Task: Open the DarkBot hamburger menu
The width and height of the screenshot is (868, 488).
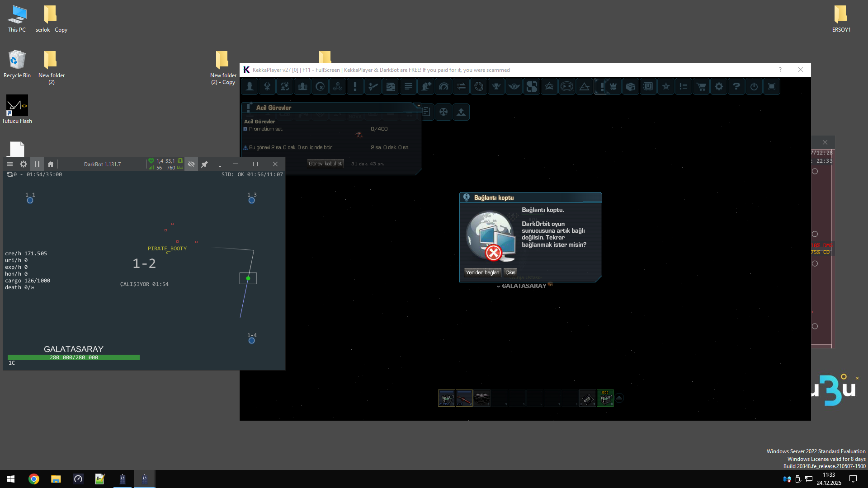Action: [10, 164]
